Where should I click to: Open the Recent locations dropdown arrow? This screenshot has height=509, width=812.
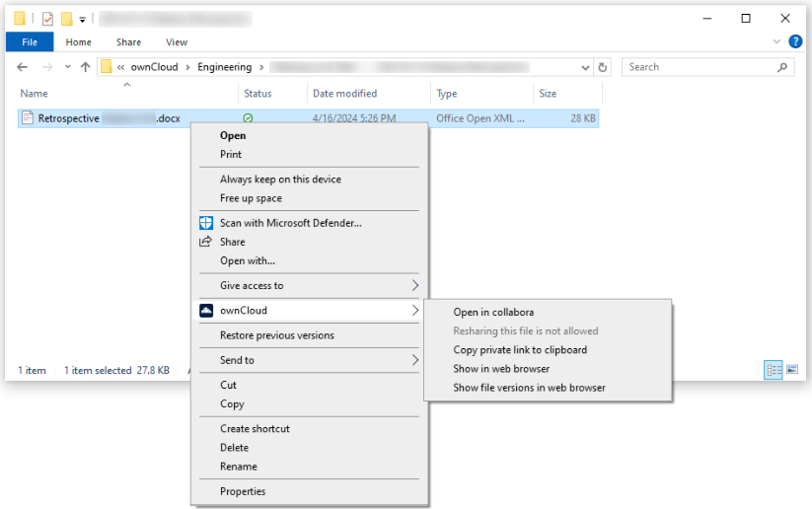coord(67,67)
